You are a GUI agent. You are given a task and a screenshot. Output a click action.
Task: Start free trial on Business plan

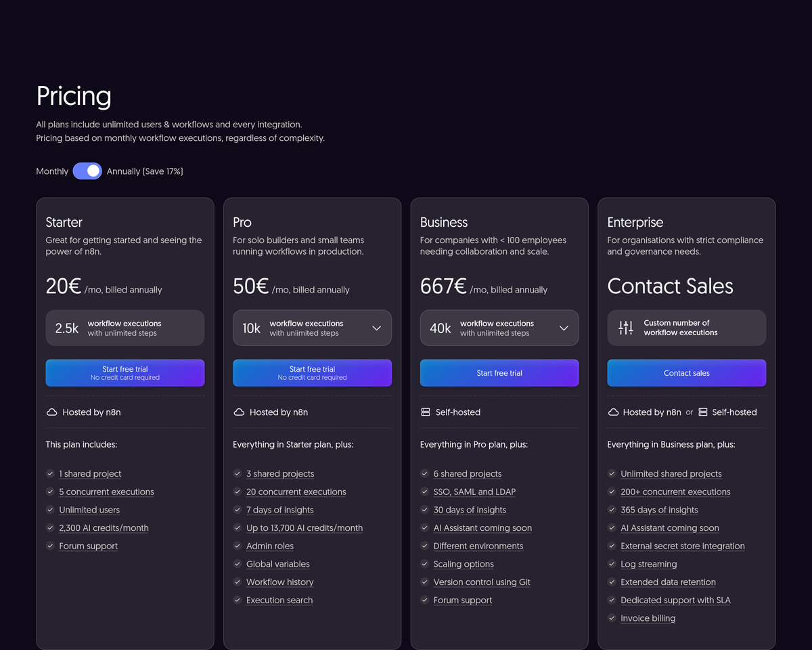click(x=499, y=373)
